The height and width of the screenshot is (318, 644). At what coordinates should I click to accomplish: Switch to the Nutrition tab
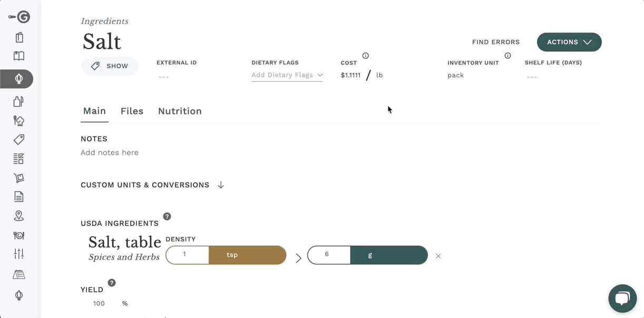coord(180,111)
